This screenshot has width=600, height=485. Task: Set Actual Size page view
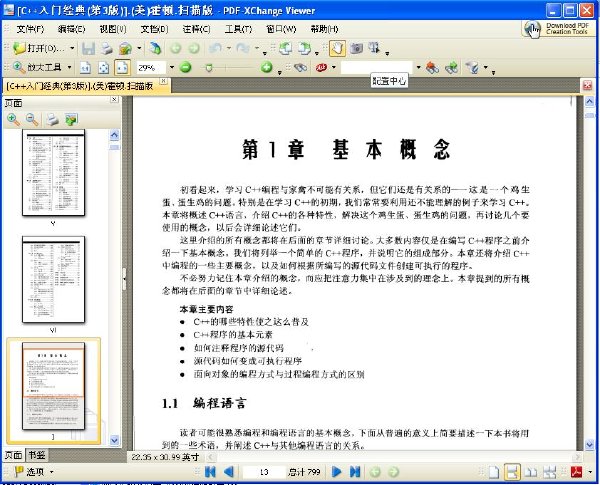click(x=85, y=68)
